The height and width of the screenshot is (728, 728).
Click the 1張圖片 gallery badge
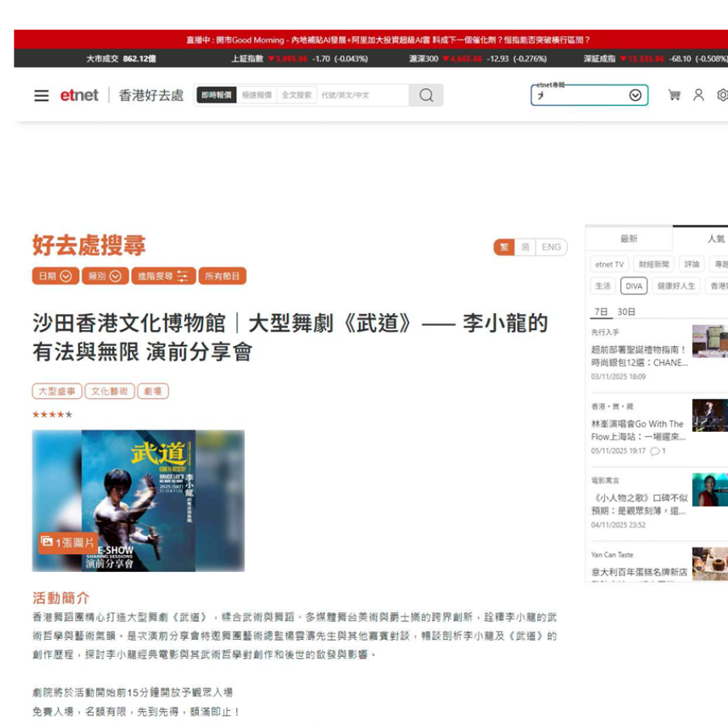point(68,542)
